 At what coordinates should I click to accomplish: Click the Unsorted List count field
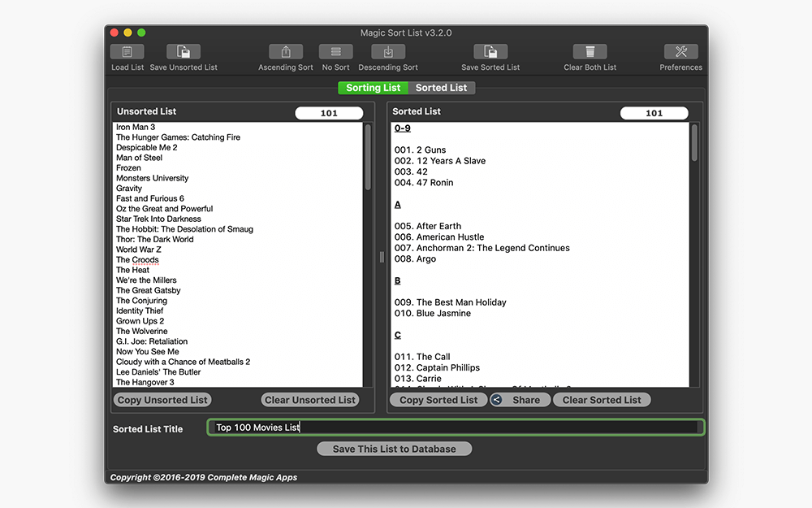click(x=329, y=113)
